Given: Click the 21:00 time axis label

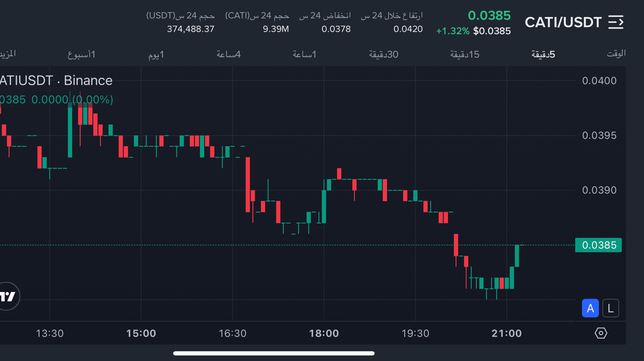Looking at the screenshot, I should 507,333.
